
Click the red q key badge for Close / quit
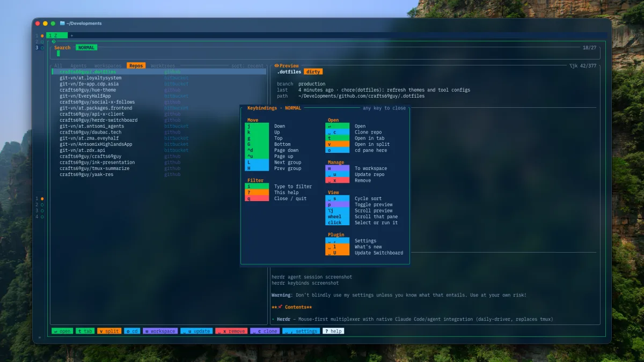coord(257,198)
